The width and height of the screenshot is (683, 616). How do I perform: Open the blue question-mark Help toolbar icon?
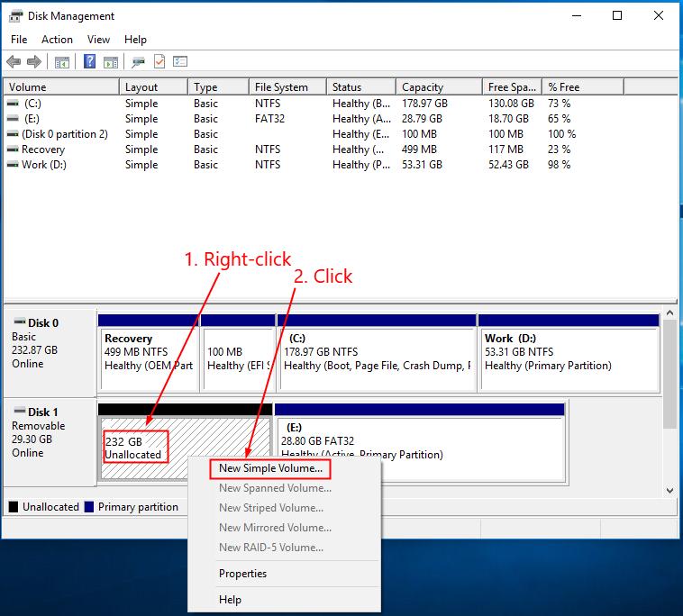89,61
